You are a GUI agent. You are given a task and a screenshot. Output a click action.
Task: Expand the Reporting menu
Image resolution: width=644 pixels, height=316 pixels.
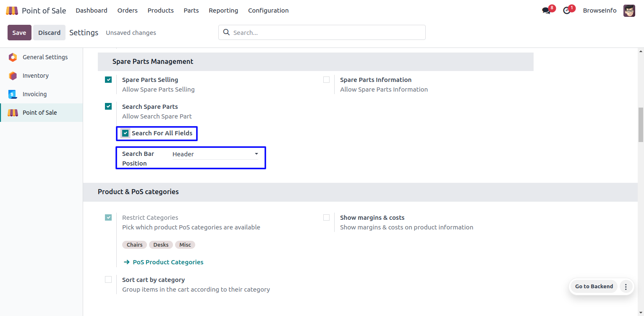(x=223, y=11)
